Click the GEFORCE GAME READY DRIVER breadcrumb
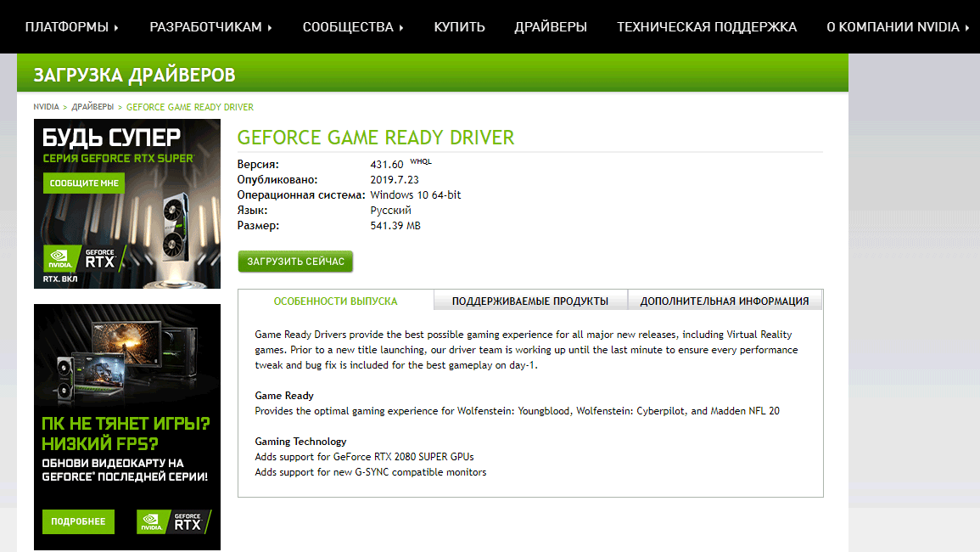The height and width of the screenshot is (552, 980). point(190,107)
